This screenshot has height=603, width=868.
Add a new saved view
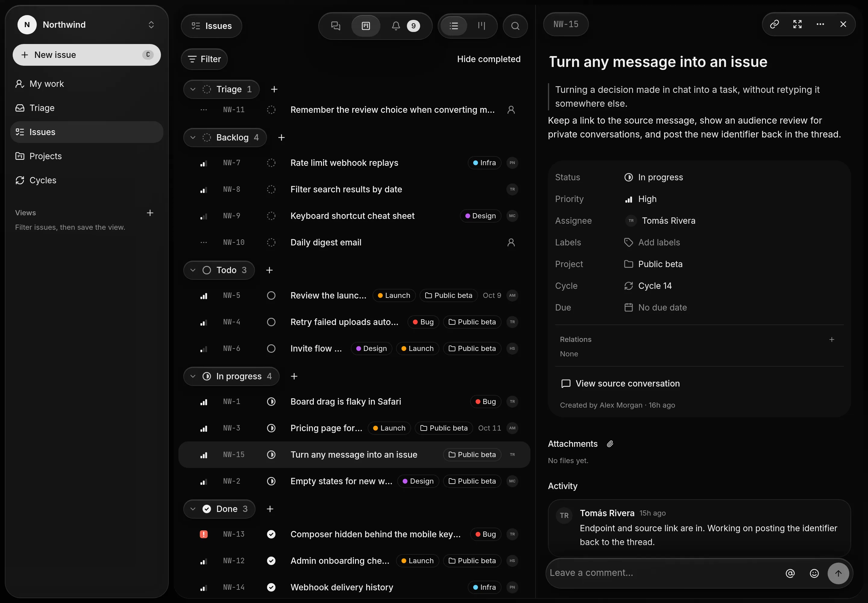tap(150, 213)
